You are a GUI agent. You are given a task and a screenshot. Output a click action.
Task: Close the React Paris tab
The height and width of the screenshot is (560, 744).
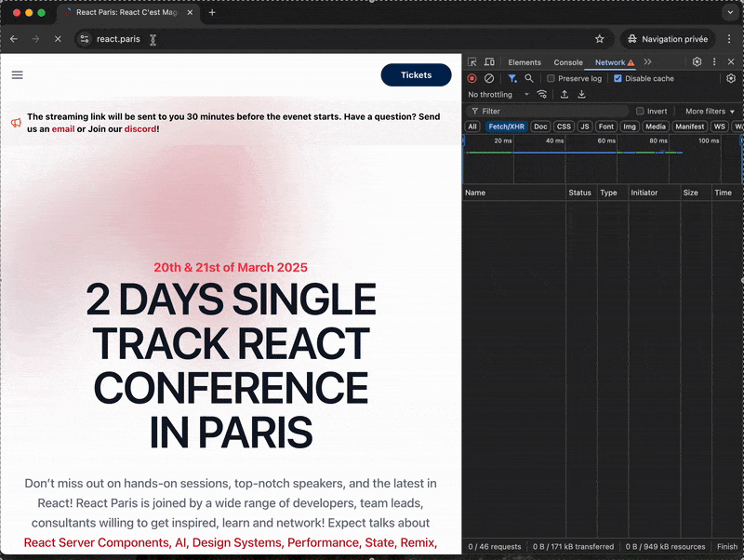point(190,12)
